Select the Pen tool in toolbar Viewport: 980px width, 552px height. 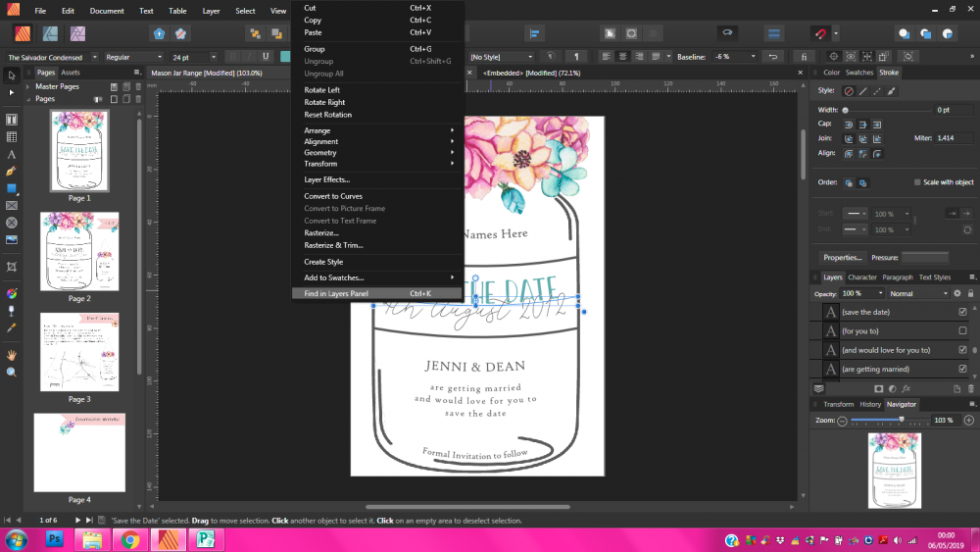[12, 171]
